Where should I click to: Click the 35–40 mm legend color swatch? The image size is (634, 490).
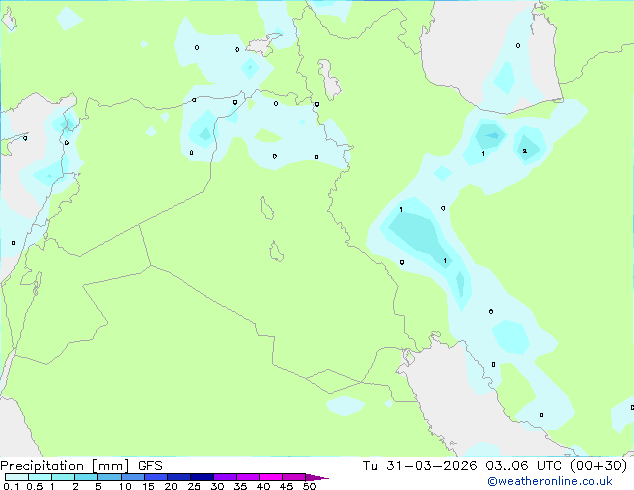(247, 477)
